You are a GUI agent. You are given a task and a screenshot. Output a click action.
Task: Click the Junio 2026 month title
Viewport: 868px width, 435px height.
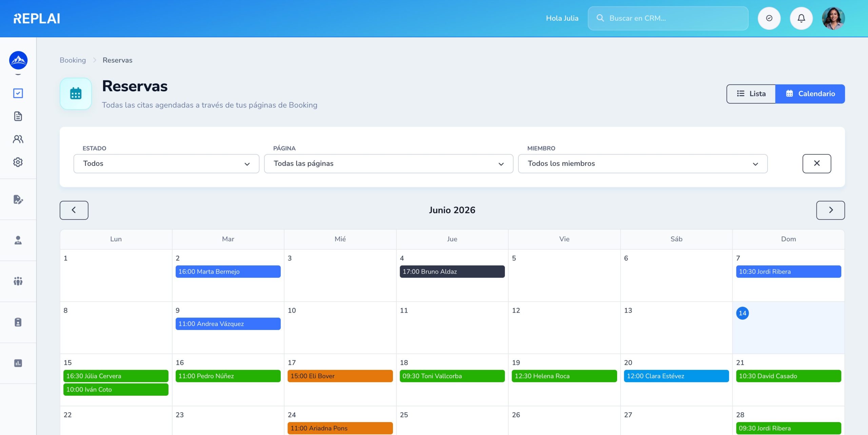[452, 210]
